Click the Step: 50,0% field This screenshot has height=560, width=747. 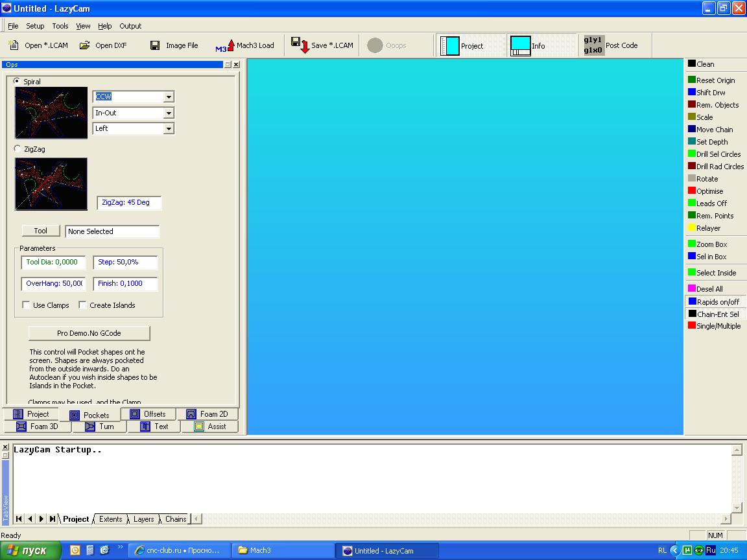click(125, 262)
